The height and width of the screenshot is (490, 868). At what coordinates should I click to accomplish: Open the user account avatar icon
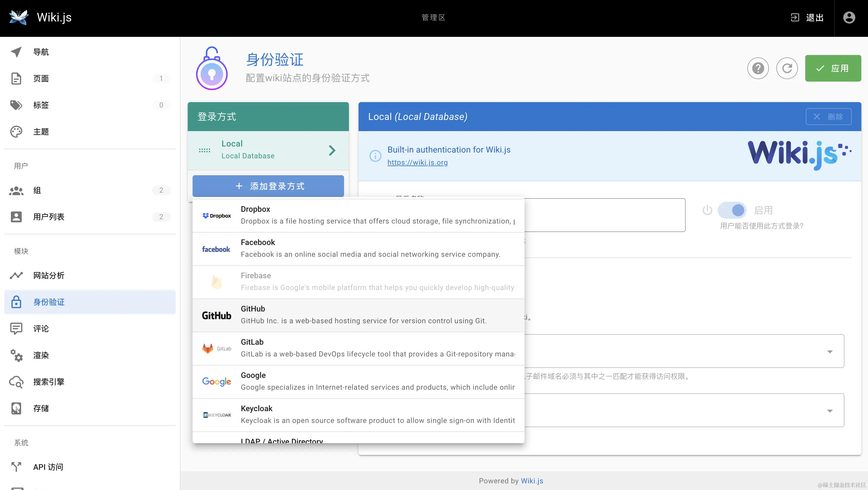(849, 18)
